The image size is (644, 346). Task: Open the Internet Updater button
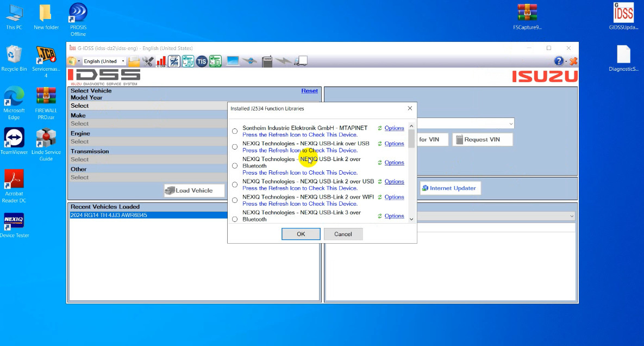pos(450,188)
